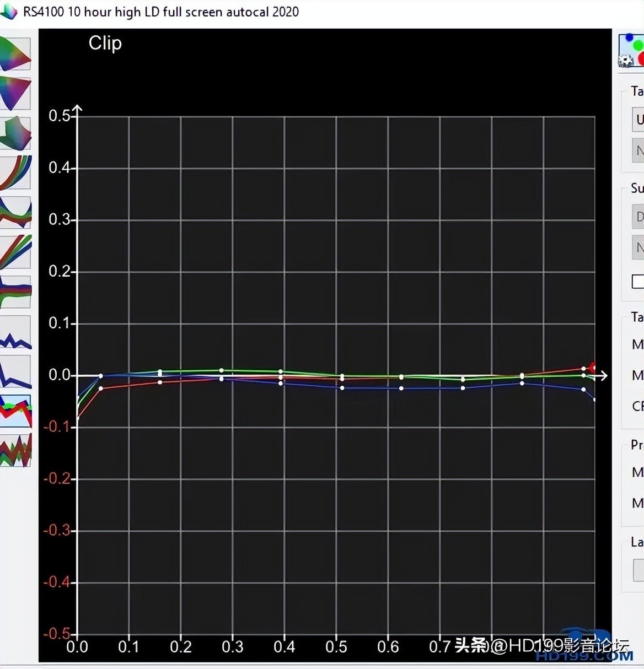Open the descending blue line chart
Image resolution: width=644 pixels, height=669 pixels.
15,372
